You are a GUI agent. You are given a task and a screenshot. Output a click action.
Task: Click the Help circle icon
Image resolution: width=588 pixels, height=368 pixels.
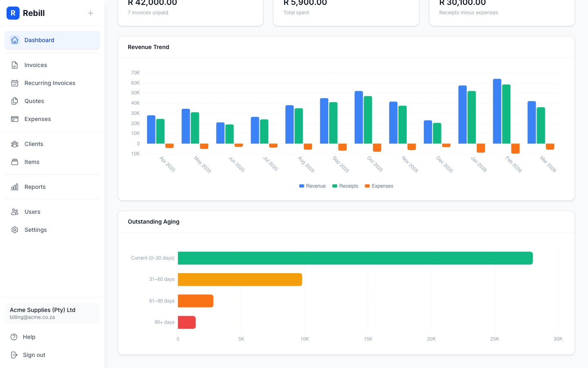coord(15,337)
